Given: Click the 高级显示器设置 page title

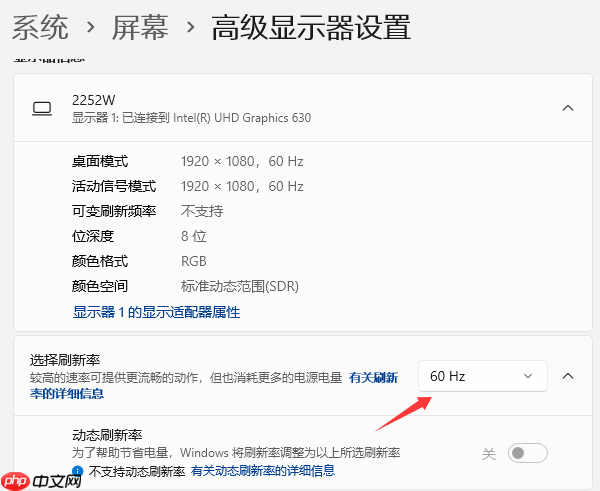Looking at the screenshot, I should pos(311,28).
